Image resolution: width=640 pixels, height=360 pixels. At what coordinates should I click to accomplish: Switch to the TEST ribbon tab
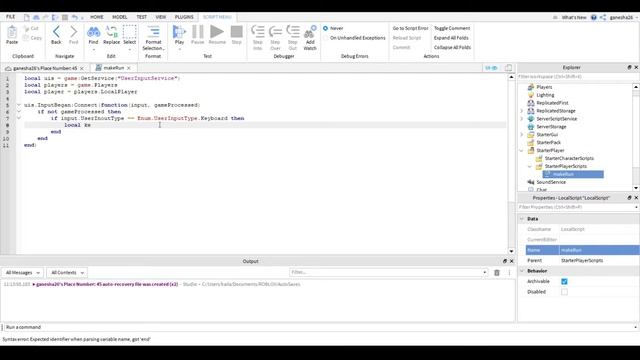[x=142, y=17]
